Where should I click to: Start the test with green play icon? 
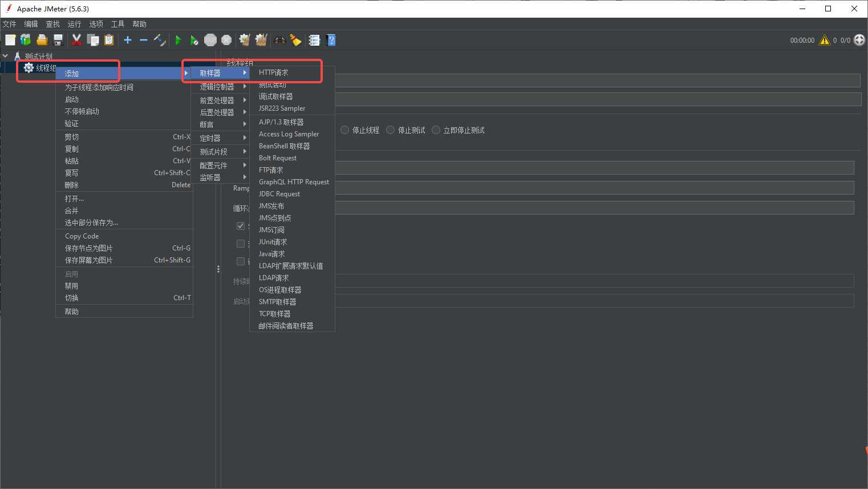pyautogui.click(x=178, y=40)
